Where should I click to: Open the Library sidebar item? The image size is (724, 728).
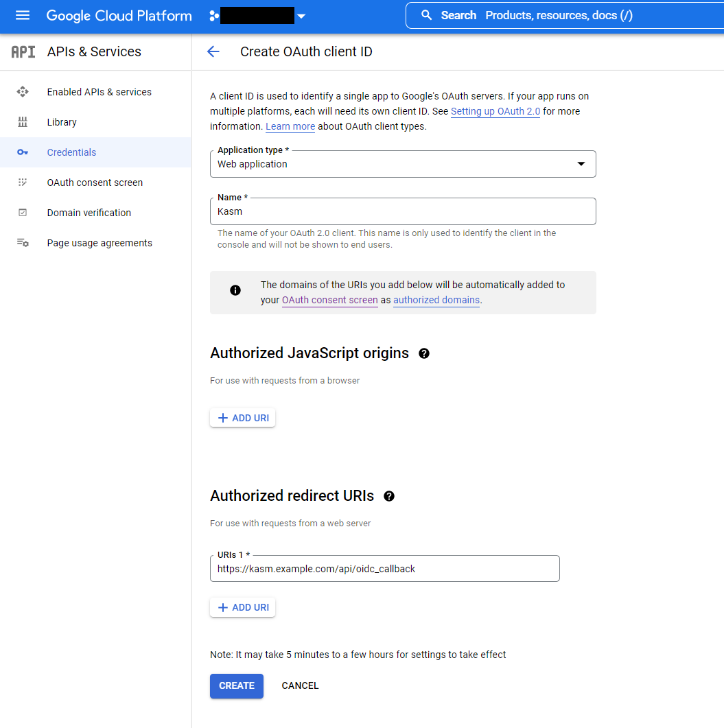coord(62,121)
